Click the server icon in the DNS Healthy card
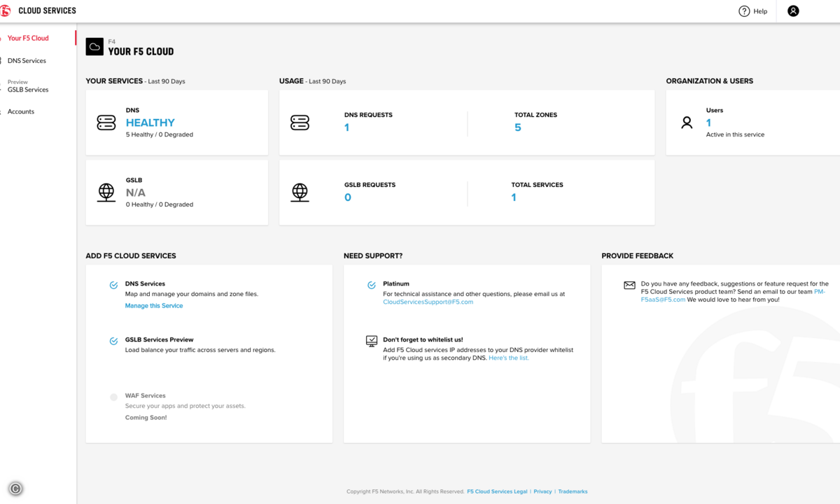This screenshot has width=840, height=504. [x=106, y=123]
